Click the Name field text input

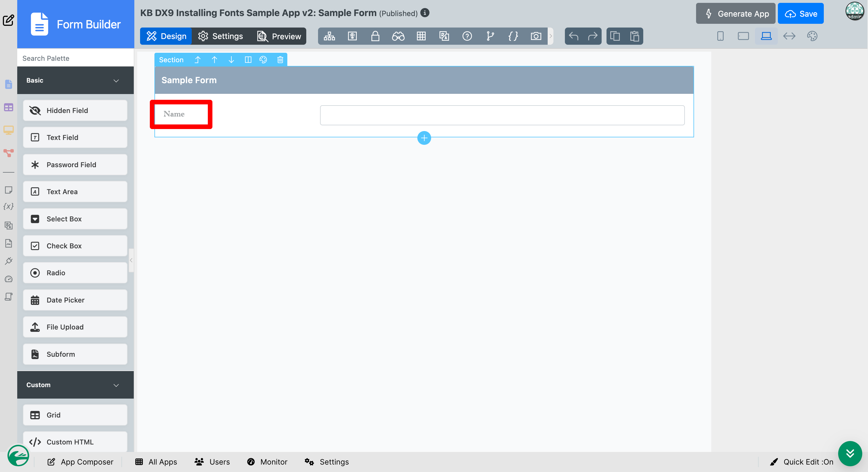coord(502,115)
